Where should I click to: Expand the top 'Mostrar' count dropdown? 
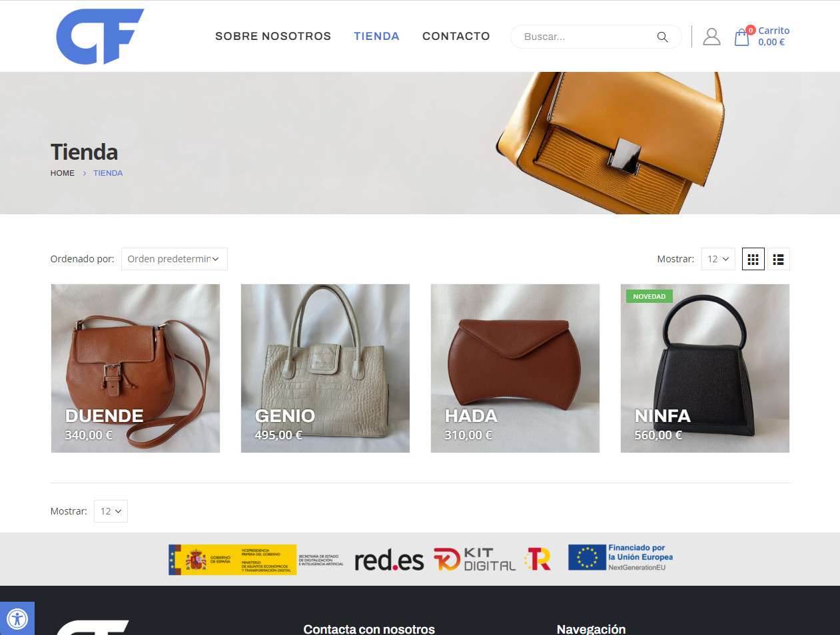[718, 259]
